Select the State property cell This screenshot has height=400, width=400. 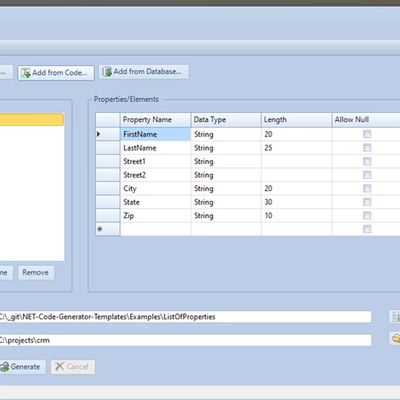tap(155, 202)
